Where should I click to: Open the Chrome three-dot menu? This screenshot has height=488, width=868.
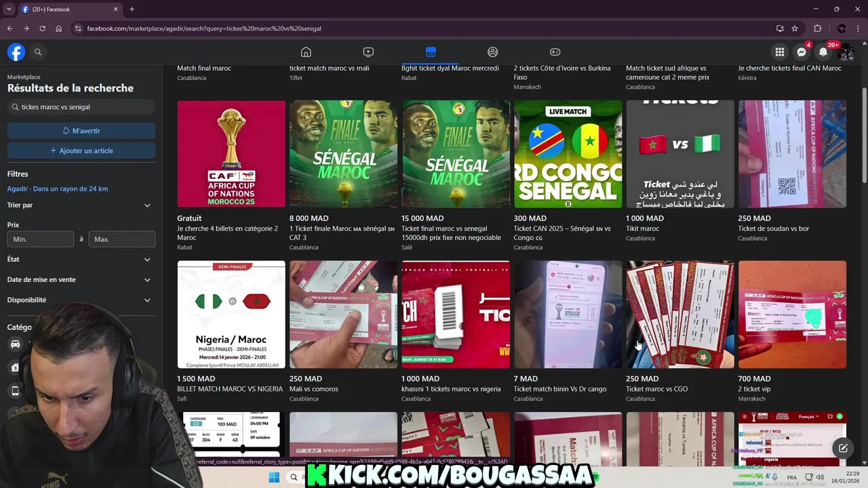[x=858, y=28]
